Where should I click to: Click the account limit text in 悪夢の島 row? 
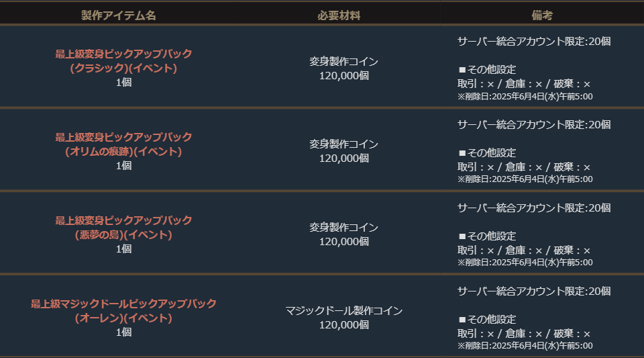[534, 208]
